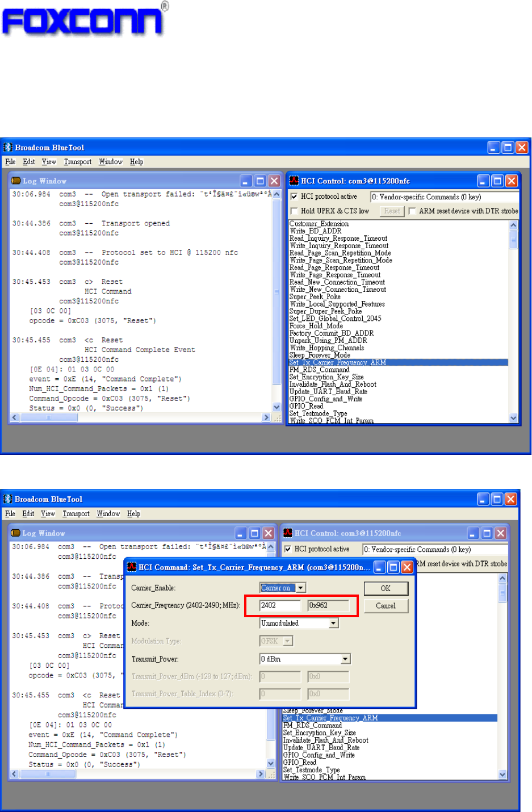Select Super_Peek_Poke command

point(315,297)
